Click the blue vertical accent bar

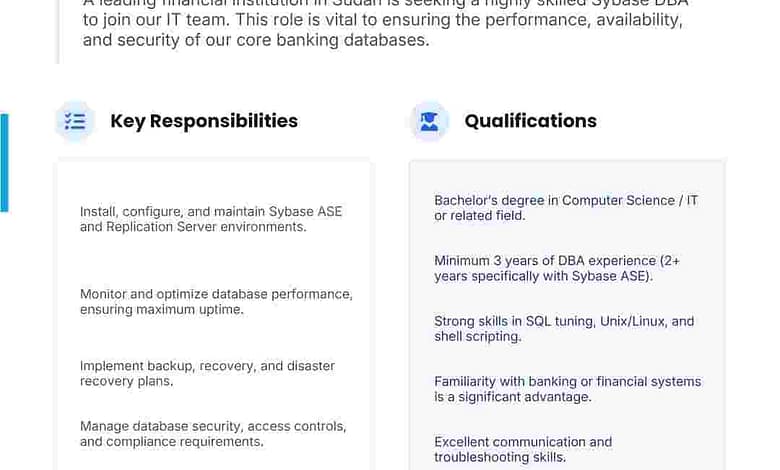pyautogui.click(x=4, y=163)
